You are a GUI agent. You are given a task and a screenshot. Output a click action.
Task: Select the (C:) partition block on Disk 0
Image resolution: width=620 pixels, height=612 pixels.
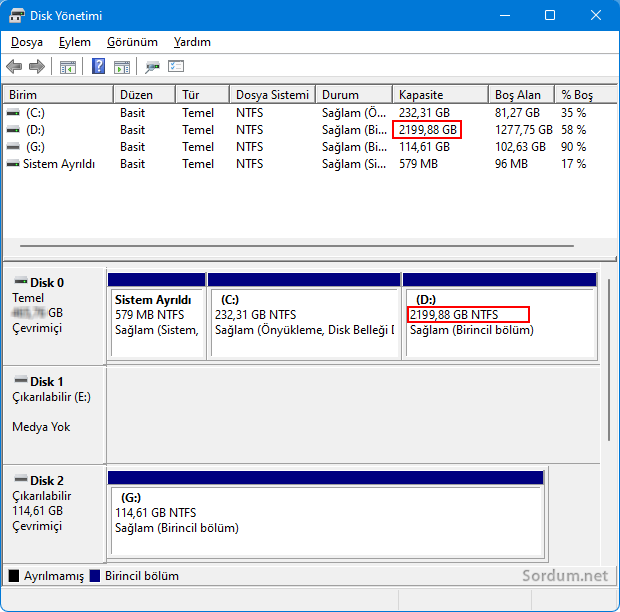[x=304, y=316]
